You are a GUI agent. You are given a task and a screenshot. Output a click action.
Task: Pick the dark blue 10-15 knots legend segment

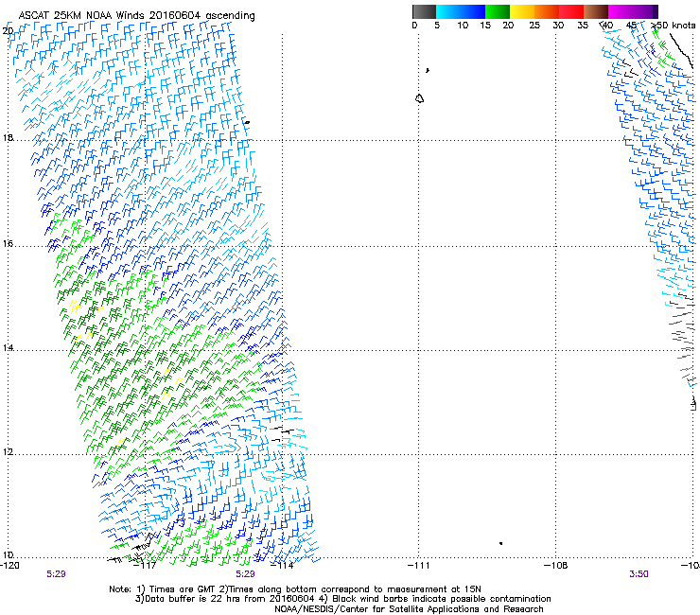(x=473, y=11)
